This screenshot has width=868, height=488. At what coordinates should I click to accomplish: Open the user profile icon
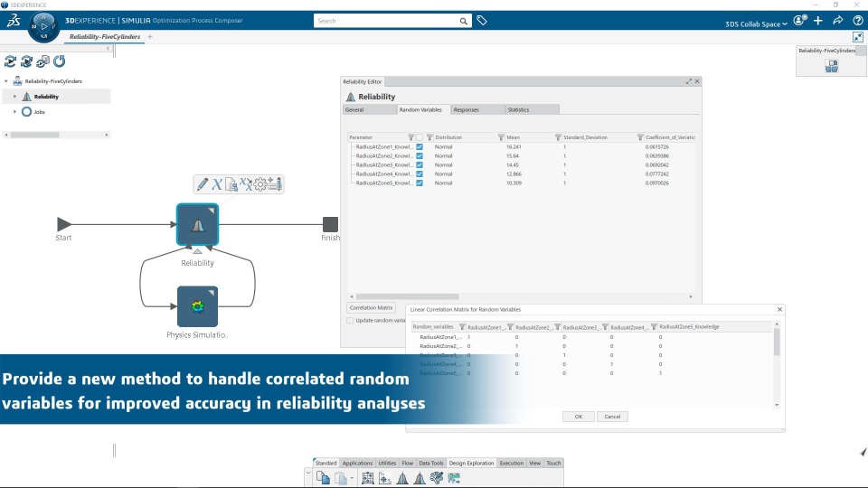pos(799,21)
